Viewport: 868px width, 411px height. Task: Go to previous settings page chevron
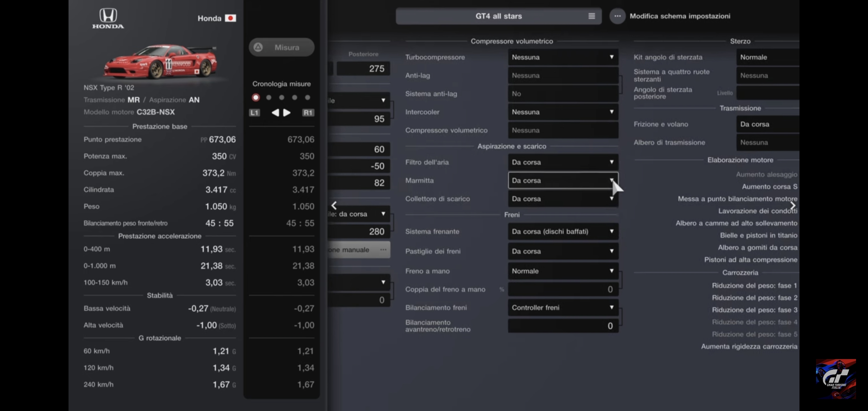(x=333, y=205)
